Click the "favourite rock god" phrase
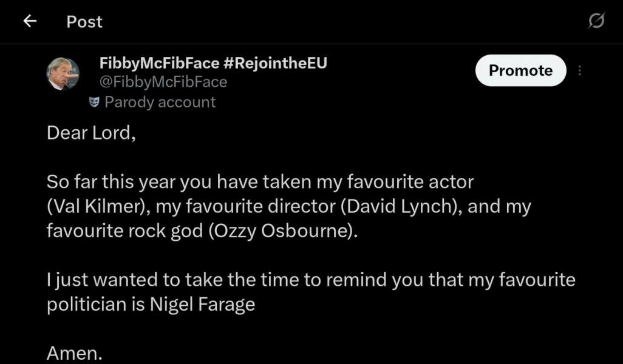The width and height of the screenshot is (623, 364). point(125,231)
